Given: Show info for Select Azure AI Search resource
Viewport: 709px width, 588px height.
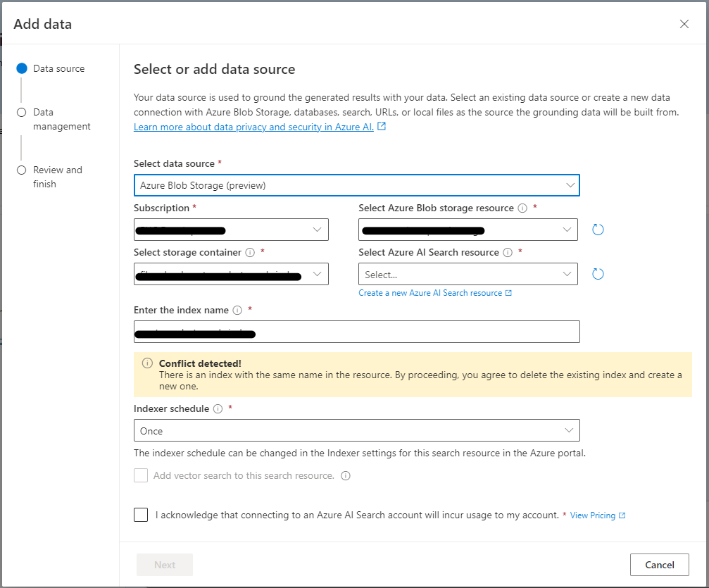Looking at the screenshot, I should (508, 252).
